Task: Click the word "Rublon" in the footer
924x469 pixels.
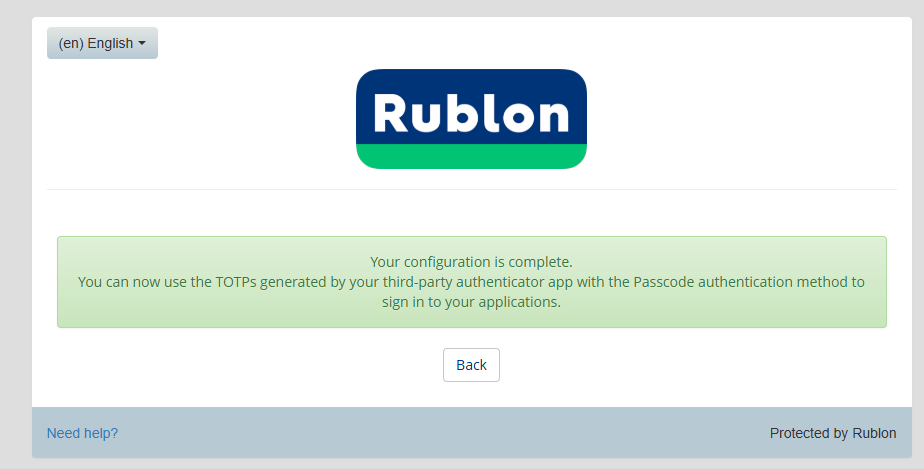Action: click(874, 433)
